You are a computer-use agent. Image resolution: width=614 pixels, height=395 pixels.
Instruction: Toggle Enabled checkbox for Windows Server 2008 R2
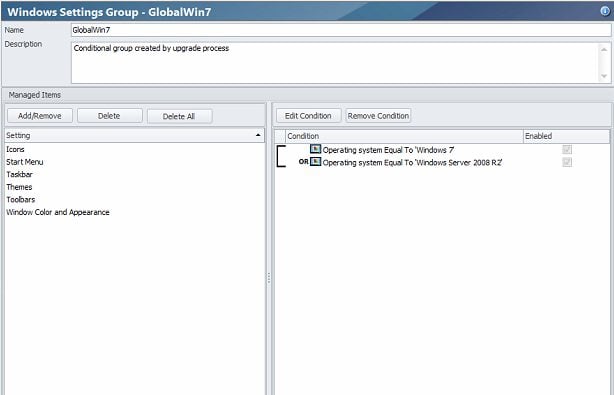tap(567, 162)
